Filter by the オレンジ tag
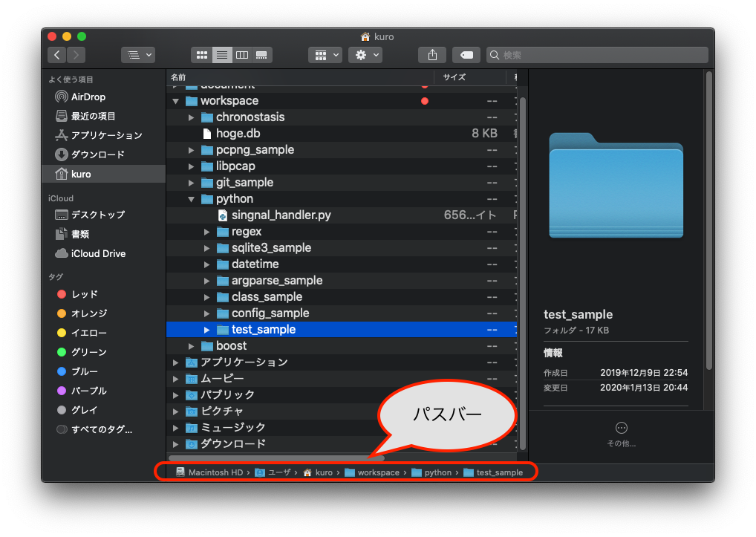This screenshot has width=756, height=537. pyautogui.click(x=103, y=313)
